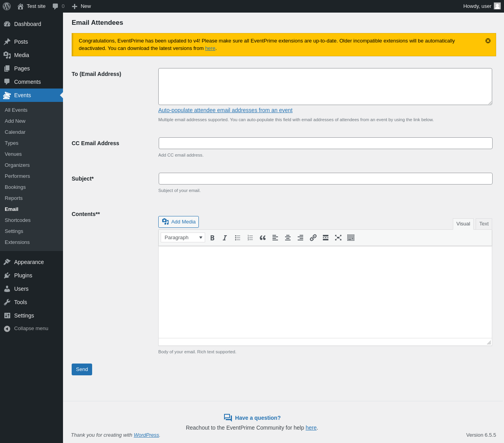Align text right in the editor
Viewport: 504px width, 443px height.
[300, 238]
